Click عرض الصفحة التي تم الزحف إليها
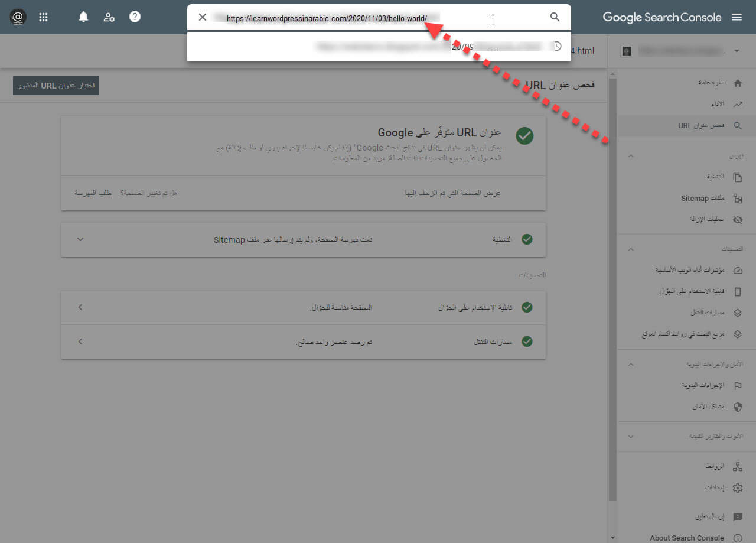 point(452,193)
